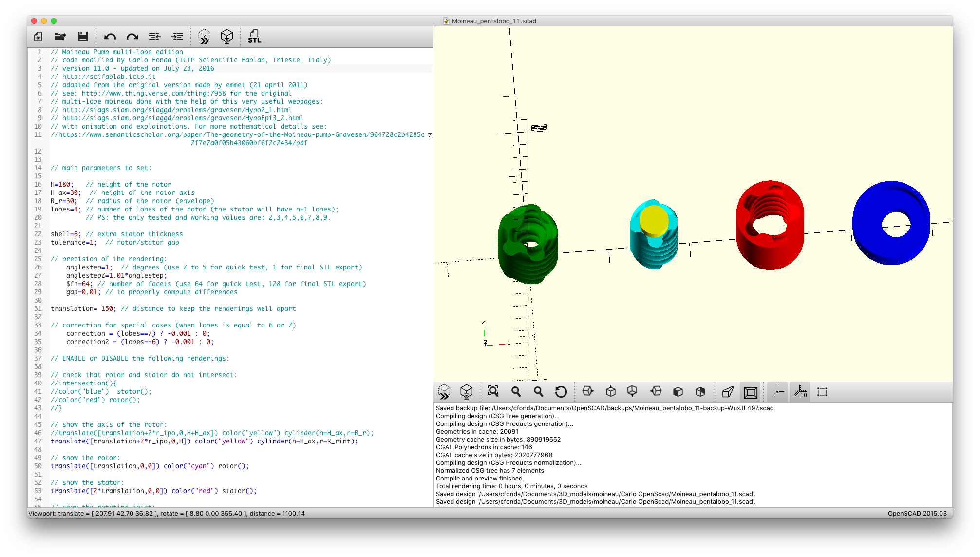Export the design as STL
The image size is (980, 557).
pyautogui.click(x=254, y=37)
